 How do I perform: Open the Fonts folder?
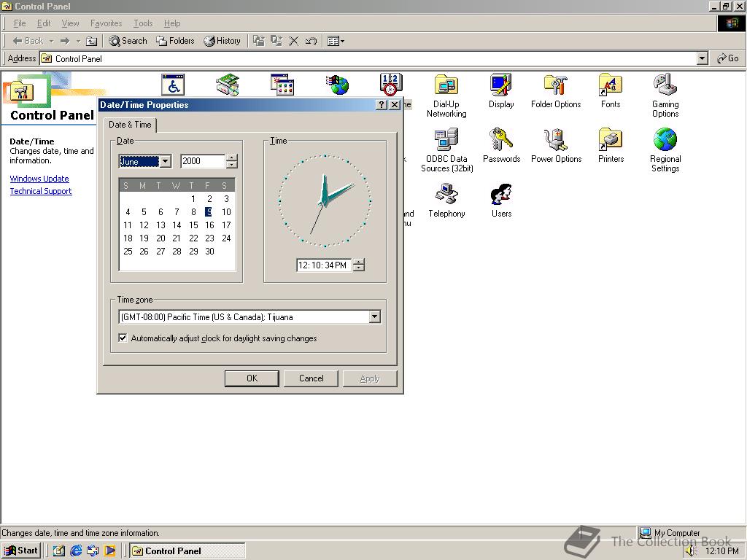click(x=611, y=91)
